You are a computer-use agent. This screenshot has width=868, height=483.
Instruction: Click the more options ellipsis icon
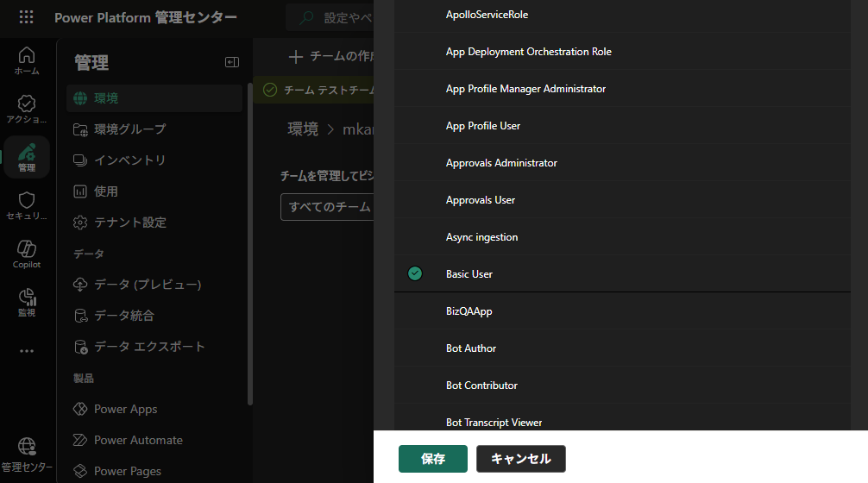tap(27, 351)
